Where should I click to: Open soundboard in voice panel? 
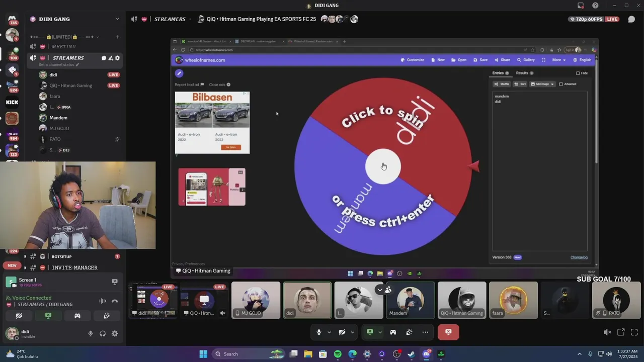107,316
